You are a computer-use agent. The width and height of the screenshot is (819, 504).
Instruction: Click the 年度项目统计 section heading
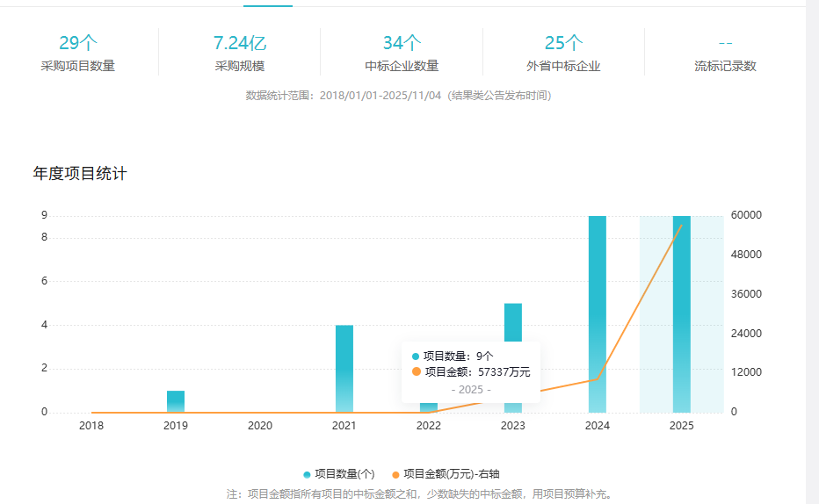[x=80, y=174]
